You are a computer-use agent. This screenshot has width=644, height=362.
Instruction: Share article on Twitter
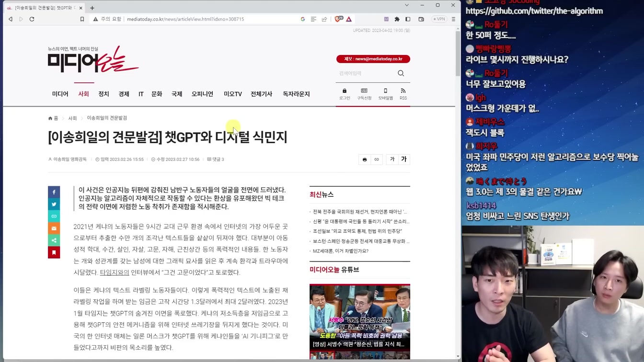[54, 204]
